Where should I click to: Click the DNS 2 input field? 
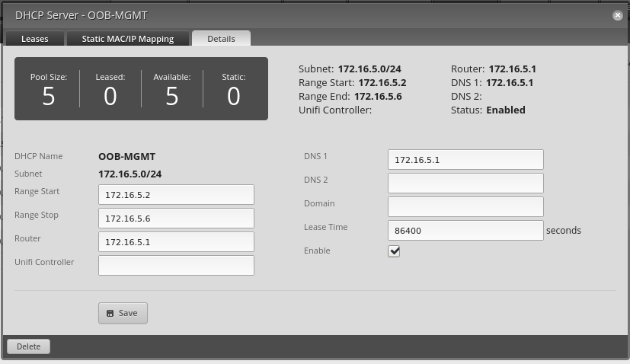(465, 184)
